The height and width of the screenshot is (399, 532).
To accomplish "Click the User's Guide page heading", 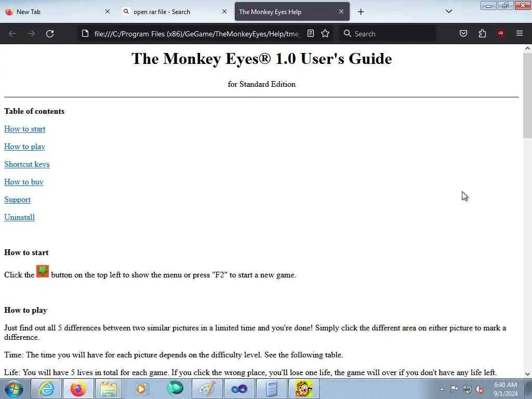I will click(262, 59).
